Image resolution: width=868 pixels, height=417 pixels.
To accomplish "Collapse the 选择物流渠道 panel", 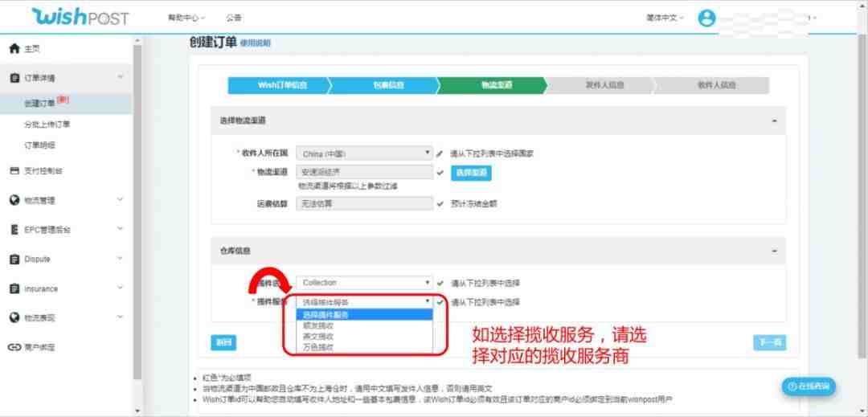I will (x=775, y=121).
